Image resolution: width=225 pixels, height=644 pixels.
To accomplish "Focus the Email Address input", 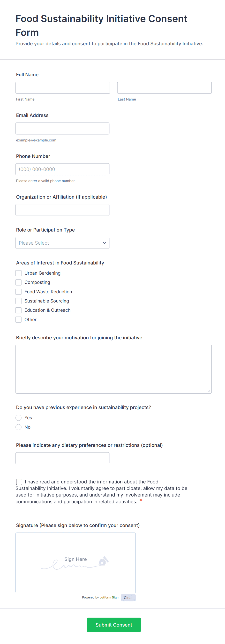I will click(x=62, y=129).
